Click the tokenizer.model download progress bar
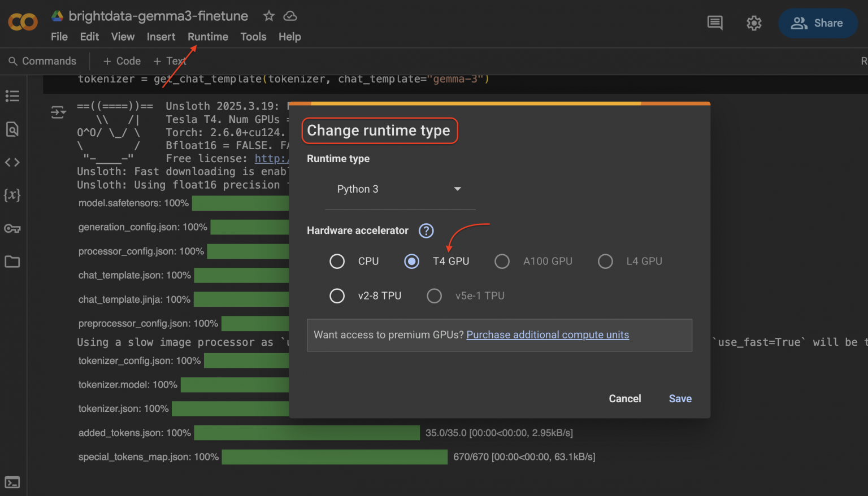The height and width of the screenshot is (496, 868). [x=235, y=385]
